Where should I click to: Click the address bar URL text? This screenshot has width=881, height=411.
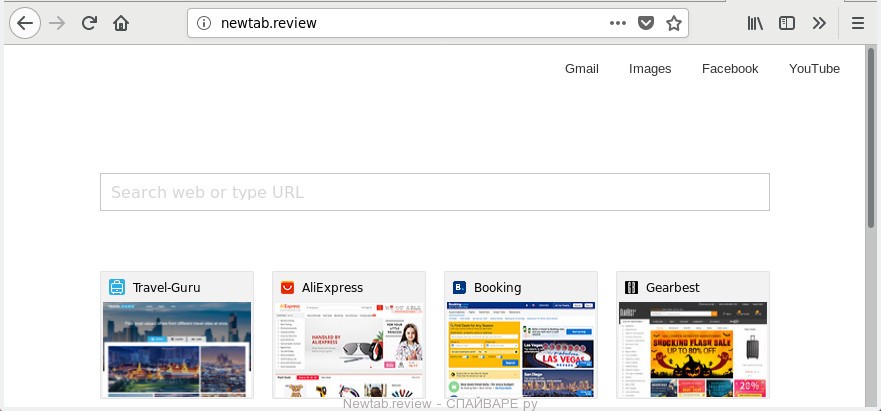(269, 23)
